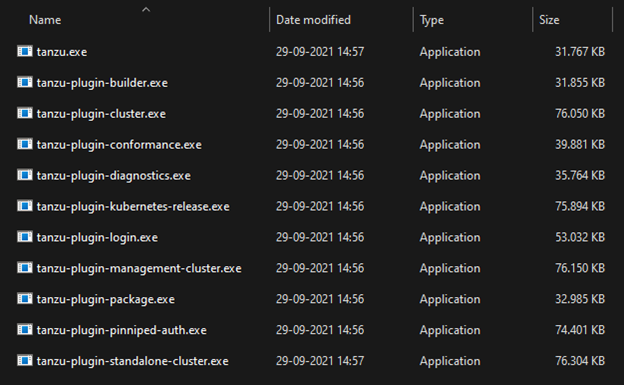Select the tanzu-plugin-conformance.exe file name

point(119,145)
